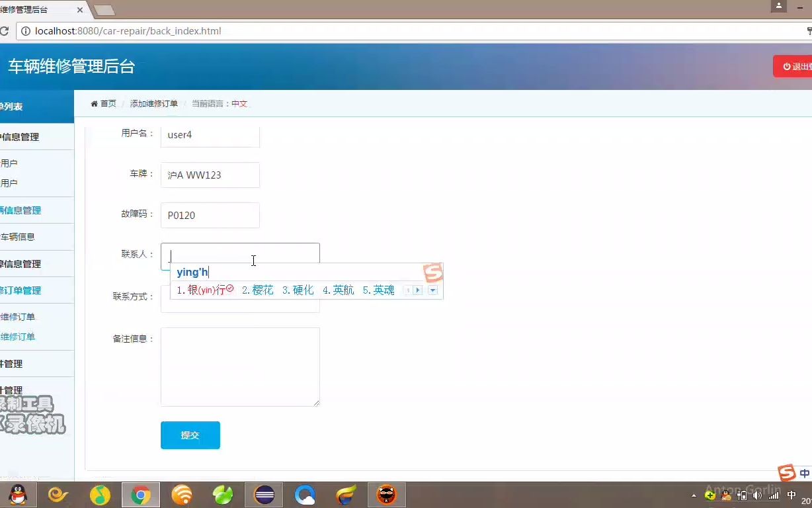Screen dimensions: 812x508
Task: Launch Chrome from the taskbar
Action: click(x=141, y=495)
